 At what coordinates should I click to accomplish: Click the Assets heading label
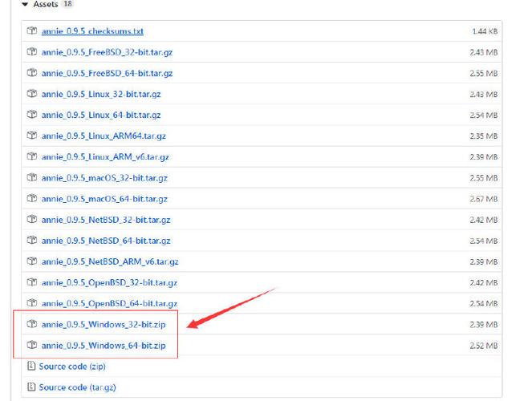tap(46, 4)
